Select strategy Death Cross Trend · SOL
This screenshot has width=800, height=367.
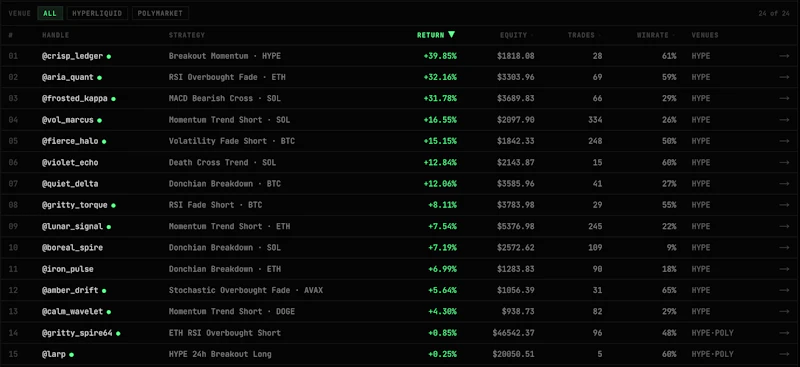(x=222, y=162)
